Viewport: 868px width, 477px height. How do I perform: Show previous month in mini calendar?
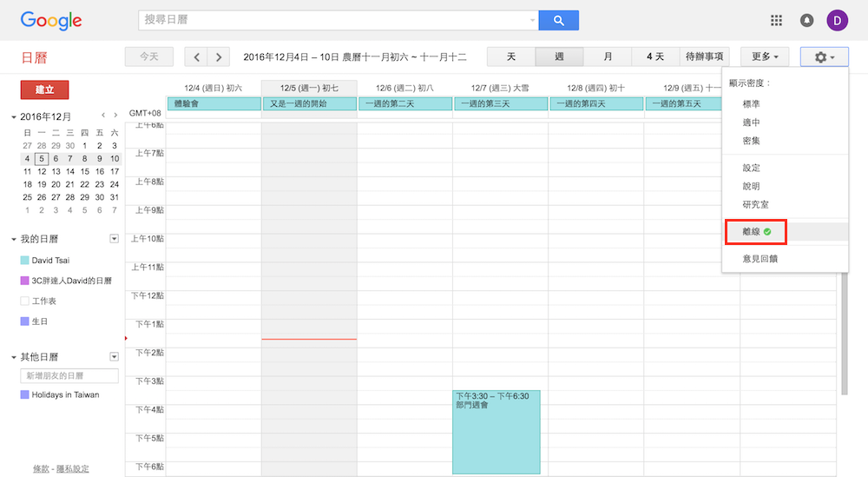coord(103,116)
